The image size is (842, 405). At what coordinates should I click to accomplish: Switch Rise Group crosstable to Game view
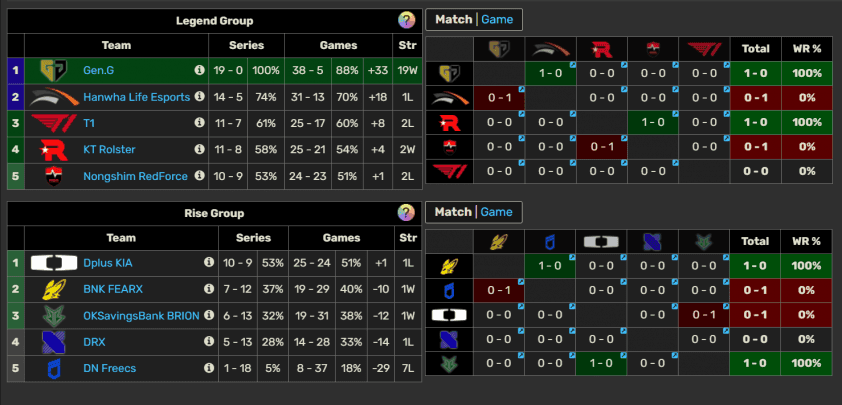tap(497, 212)
